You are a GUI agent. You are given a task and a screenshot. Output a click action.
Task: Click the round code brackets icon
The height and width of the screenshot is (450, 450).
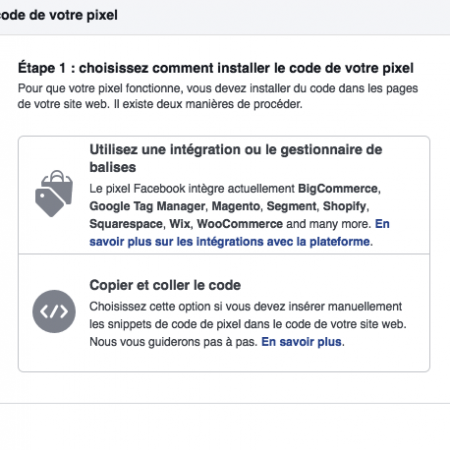(54, 311)
